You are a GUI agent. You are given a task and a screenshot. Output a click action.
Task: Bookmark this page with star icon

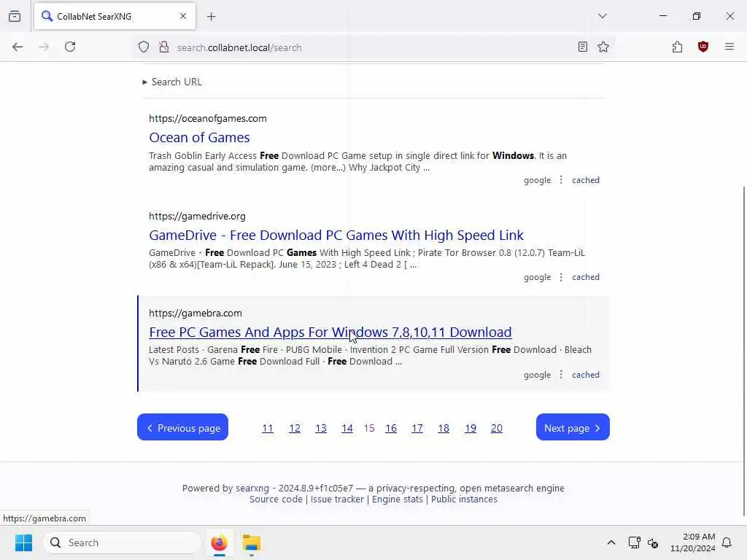603,47
